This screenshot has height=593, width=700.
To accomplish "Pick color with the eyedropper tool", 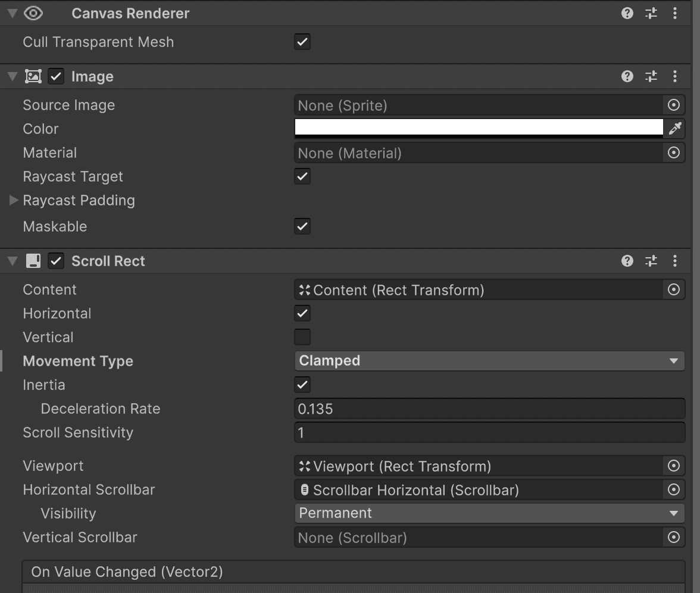I will [675, 129].
